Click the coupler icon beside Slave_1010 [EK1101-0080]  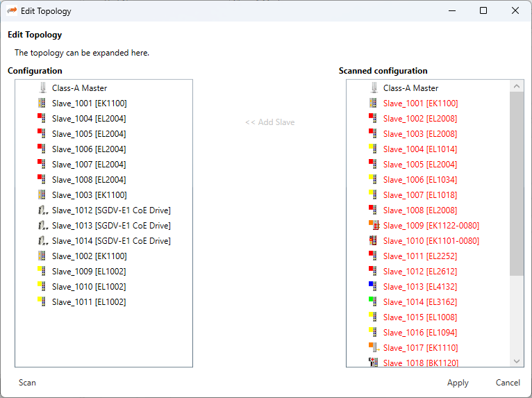[x=374, y=241]
